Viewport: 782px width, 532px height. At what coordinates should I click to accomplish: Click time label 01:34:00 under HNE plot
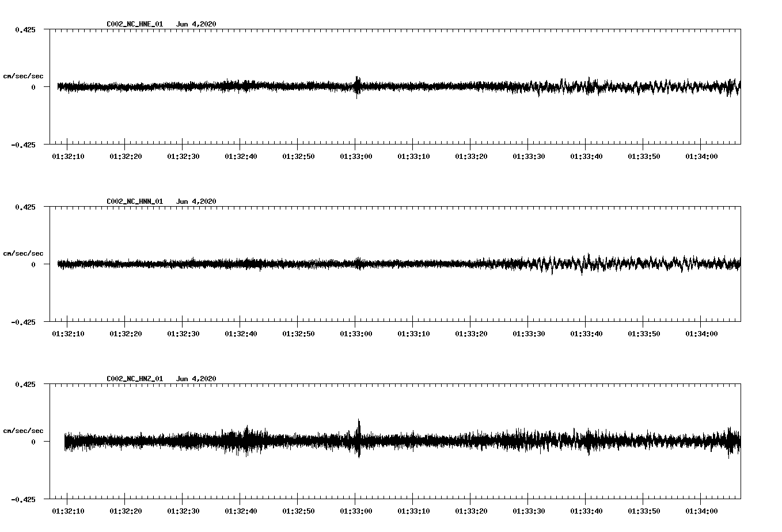coord(701,157)
